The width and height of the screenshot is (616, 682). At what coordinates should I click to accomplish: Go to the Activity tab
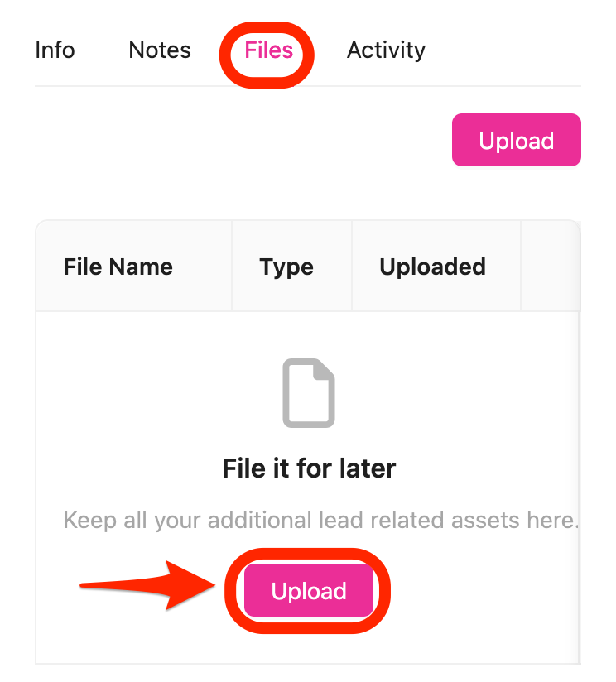pos(386,50)
